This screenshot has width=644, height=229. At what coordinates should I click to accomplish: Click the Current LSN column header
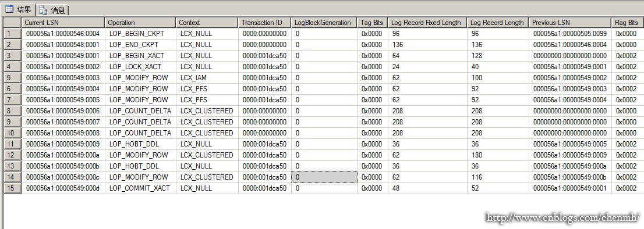click(x=63, y=23)
